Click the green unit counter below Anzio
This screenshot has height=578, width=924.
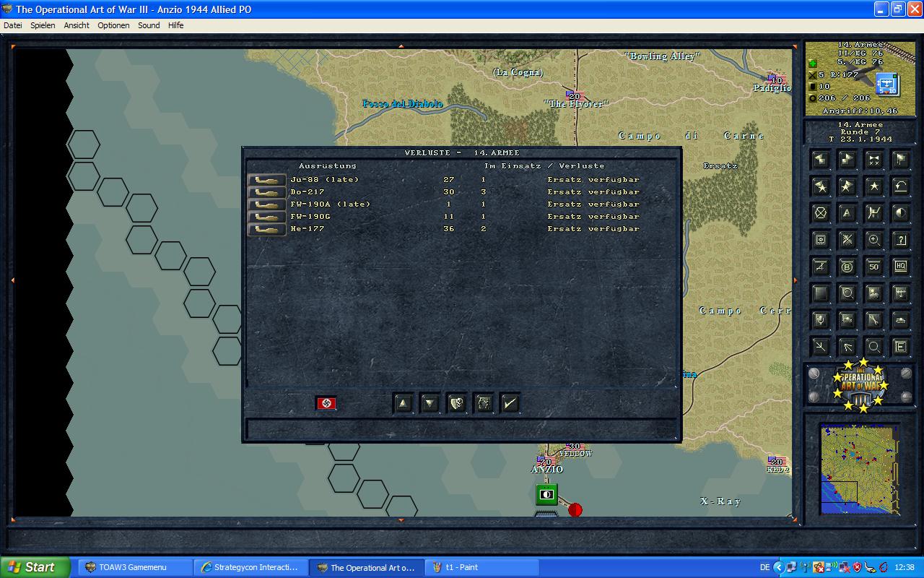547,495
